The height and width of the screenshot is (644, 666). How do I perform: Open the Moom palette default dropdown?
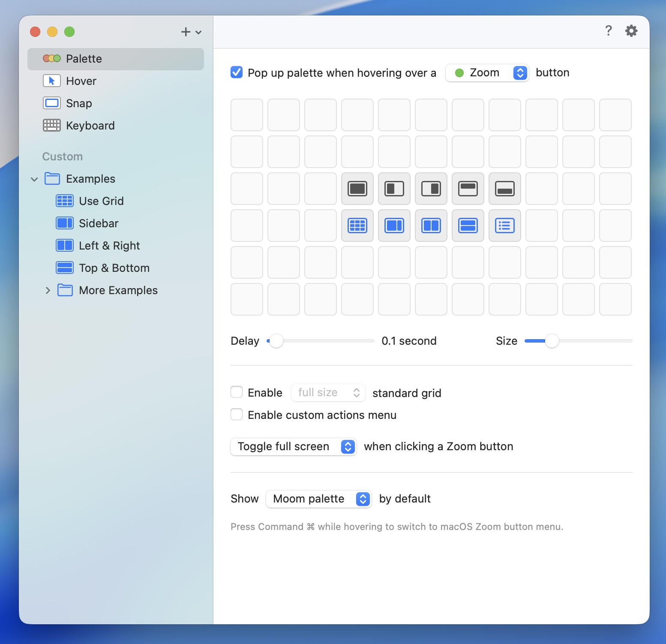(318, 499)
